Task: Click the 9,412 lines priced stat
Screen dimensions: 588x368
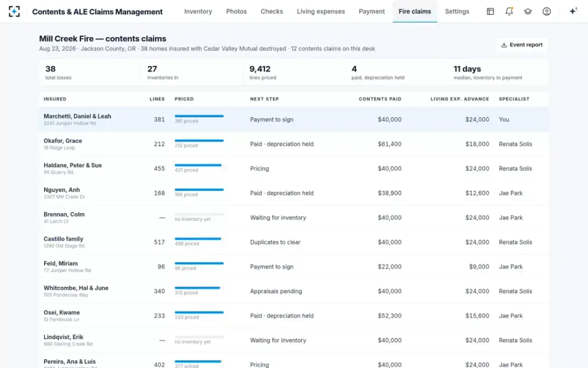Action: 263,73
